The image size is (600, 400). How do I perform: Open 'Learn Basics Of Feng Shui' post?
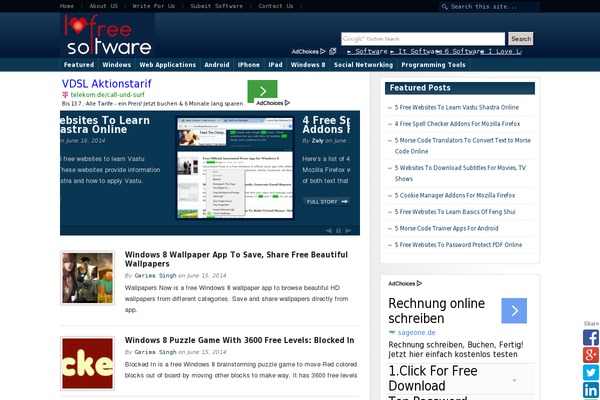(x=455, y=212)
